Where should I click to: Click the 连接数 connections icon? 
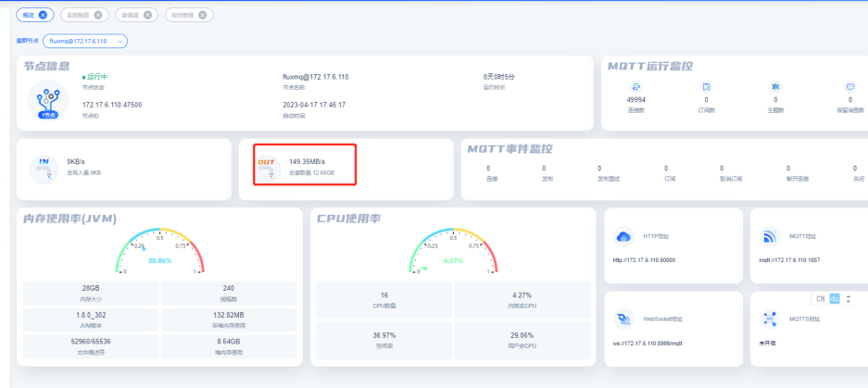click(636, 86)
